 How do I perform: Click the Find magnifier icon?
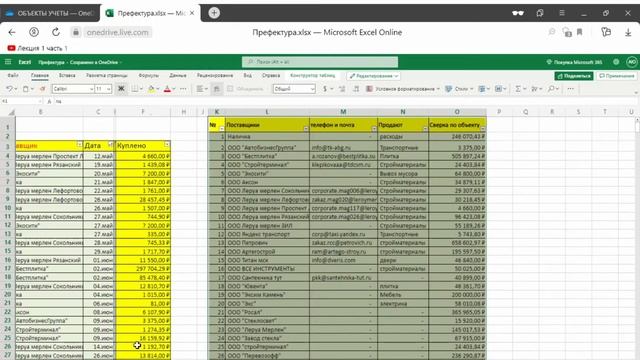[x=551, y=89]
